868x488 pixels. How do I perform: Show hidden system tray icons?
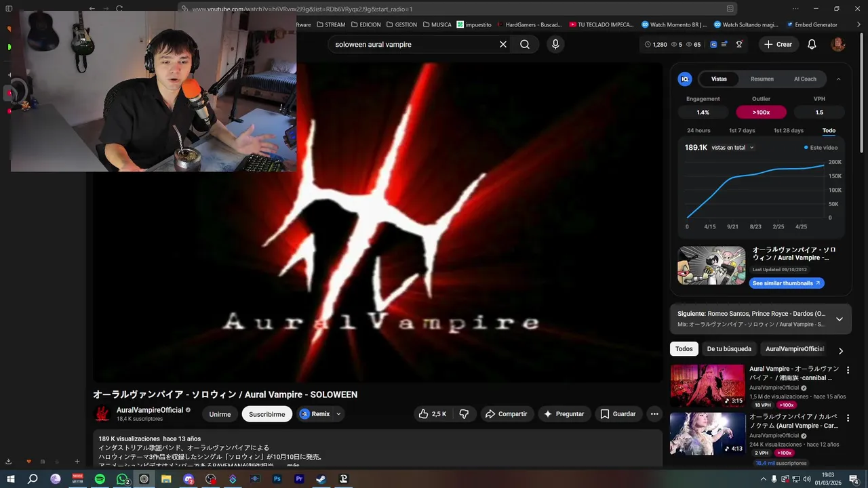click(764, 479)
